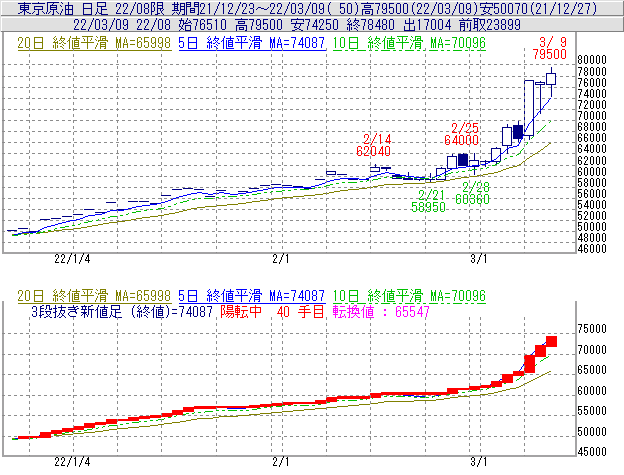Click the 東京原油 日足 22/08限 title text
Image resolution: width=624 pixels, height=475 pixels.
pos(91,8)
